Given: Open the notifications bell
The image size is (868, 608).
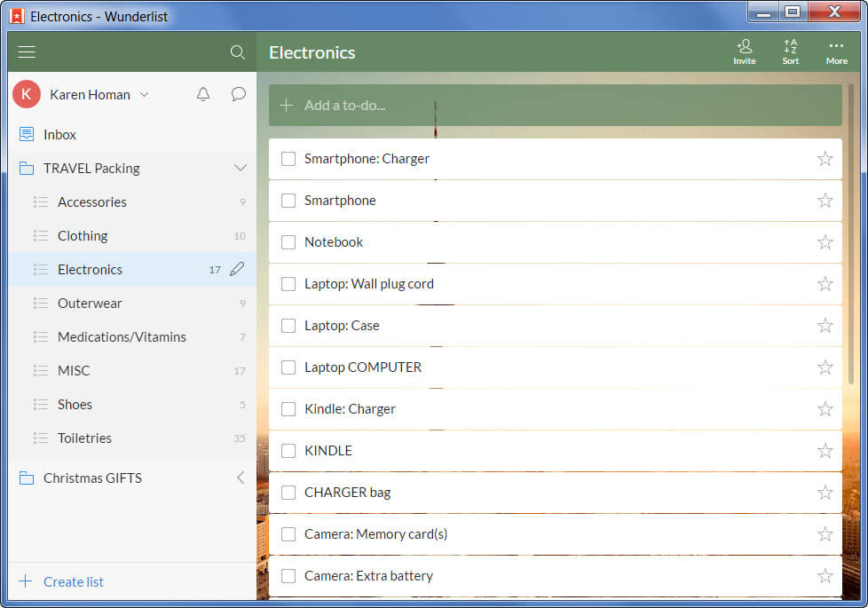Looking at the screenshot, I should 203,94.
